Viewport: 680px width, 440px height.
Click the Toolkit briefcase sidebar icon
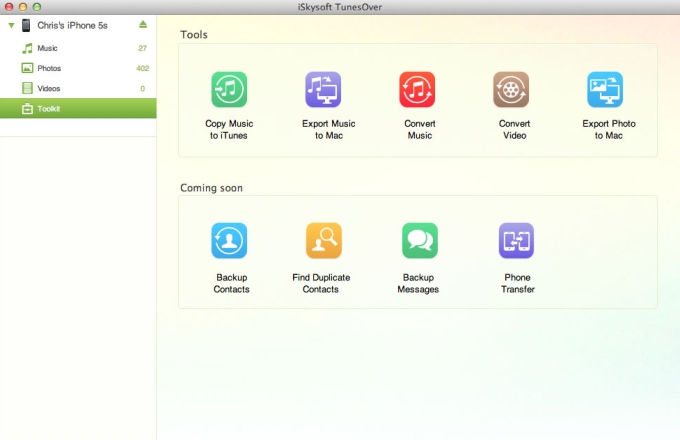pos(27,108)
